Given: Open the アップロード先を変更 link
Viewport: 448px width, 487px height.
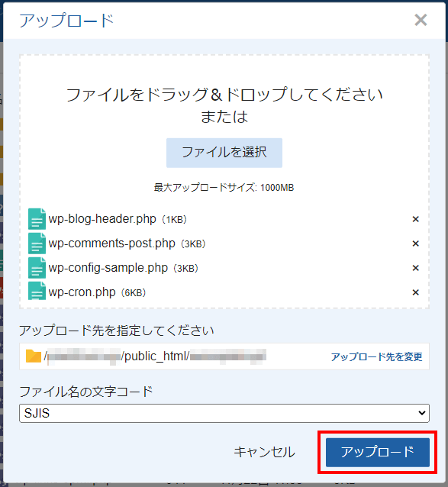Looking at the screenshot, I should (x=376, y=356).
